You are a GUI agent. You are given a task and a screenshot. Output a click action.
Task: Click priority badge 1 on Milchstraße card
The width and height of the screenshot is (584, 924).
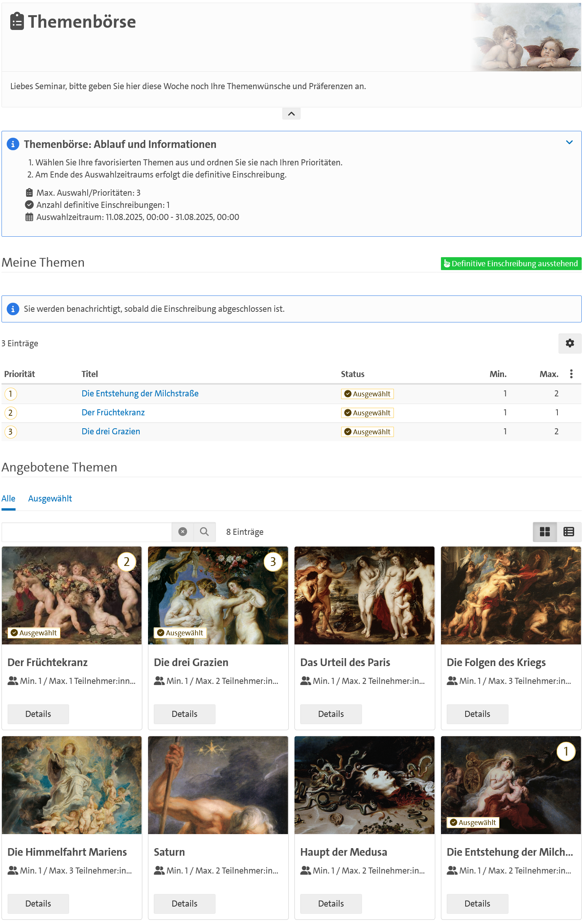point(565,751)
